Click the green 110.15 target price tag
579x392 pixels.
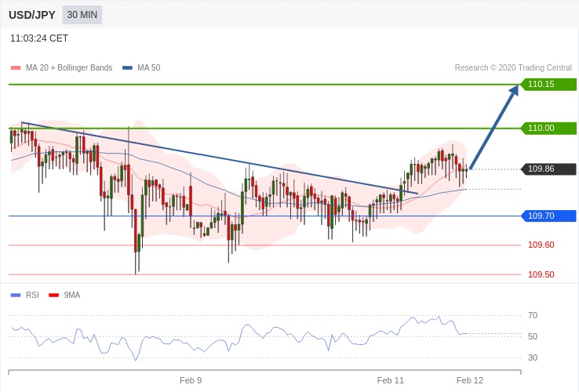click(x=548, y=85)
